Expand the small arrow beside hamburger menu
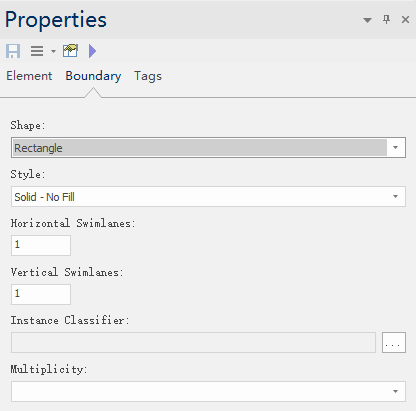This screenshot has width=416, height=411. click(x=53, y=51)
